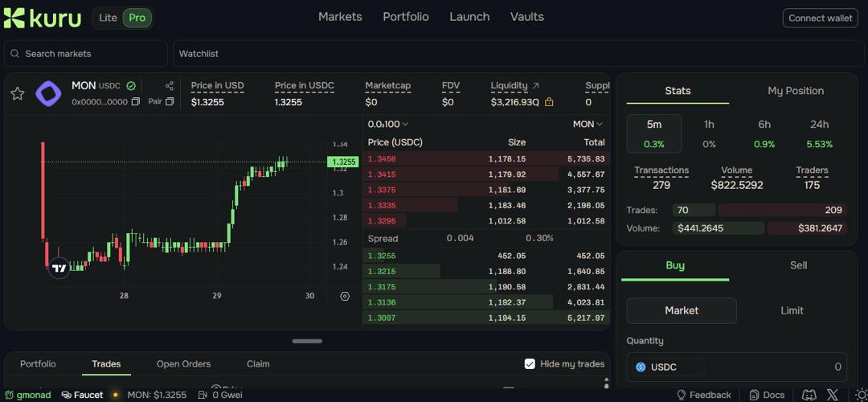Open the X (Twitter) icon in footer
The width and height of the screenshot is (868, 402).
tap(832, 395)
